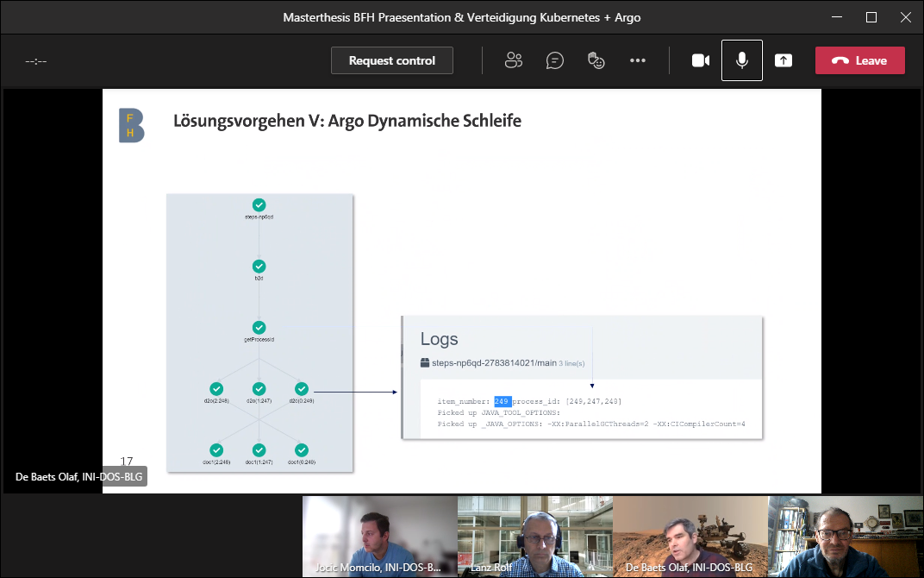Mute the microphone
Viewport: 924px width, 578px height.
point(741,60)
